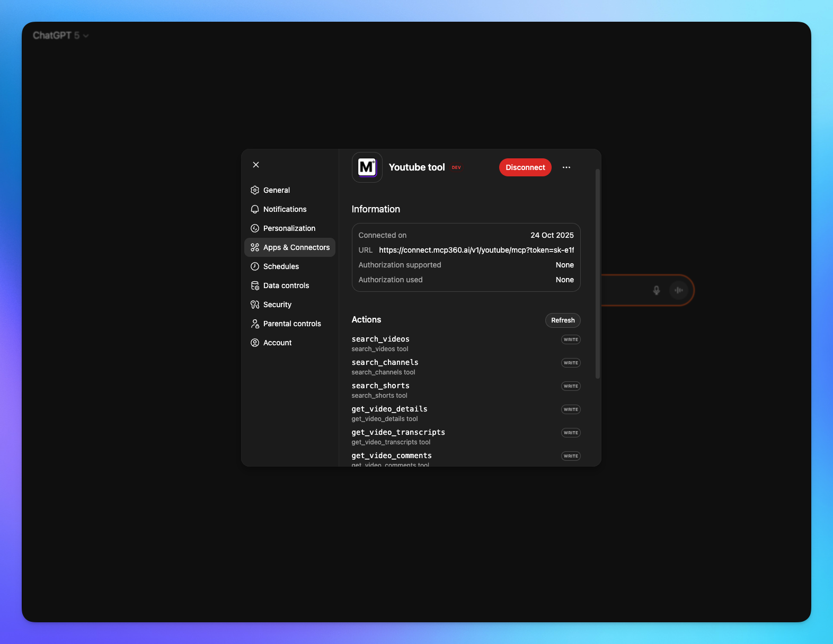This screenshot has width=833, height=644.
Task: Open the three-dot more options menu
Action: click(566, 167)
